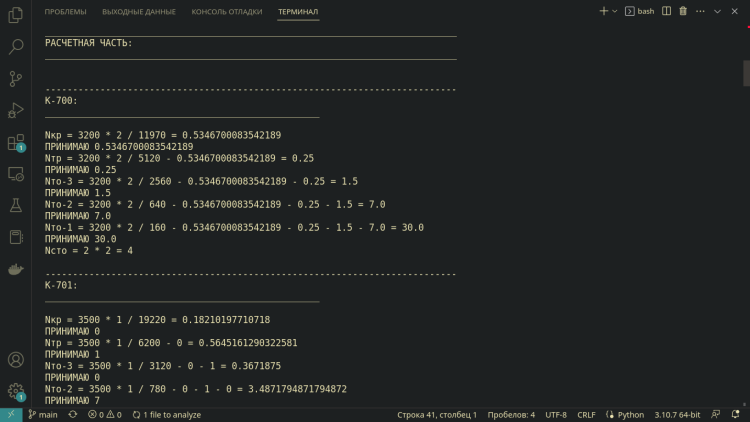The width and height of the screenshot is (750, 422).
Task: Switch to the КОНСОЛЬ ОТЛАДКИ tab
Action: (227, 12)
